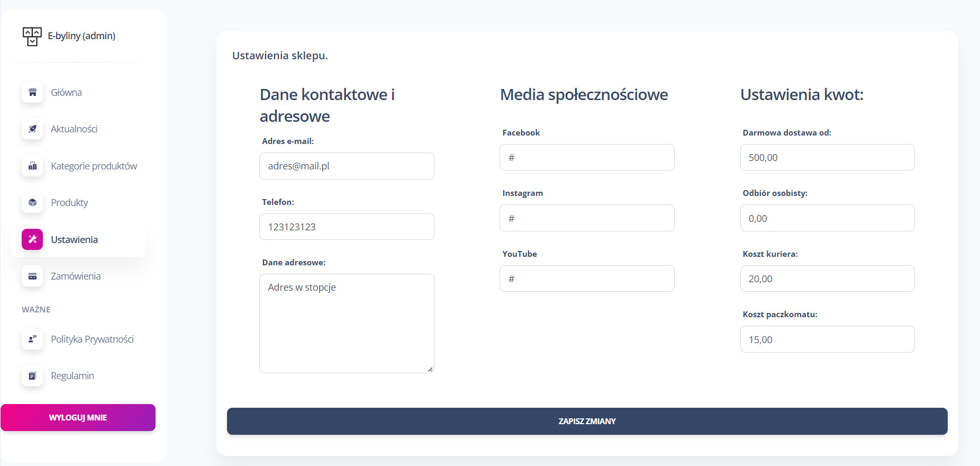
Task: Open Polityka Prywatności page
Action: coord(78,339)
